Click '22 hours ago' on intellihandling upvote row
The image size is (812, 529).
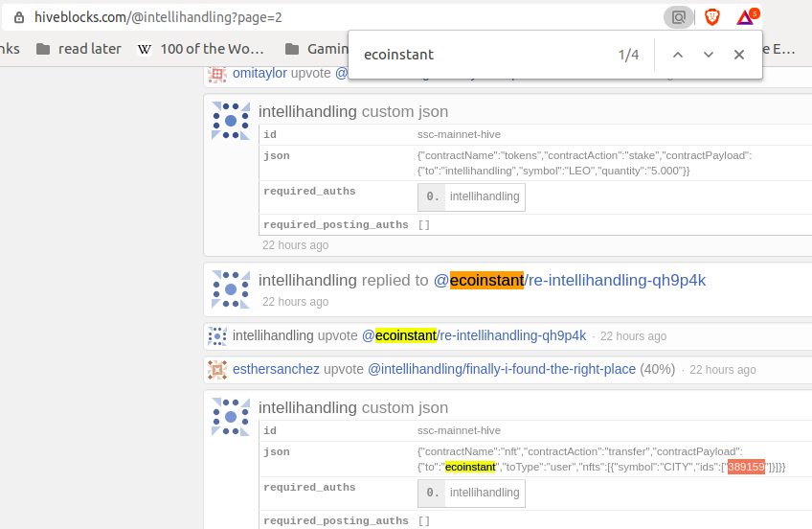(633, 336)
